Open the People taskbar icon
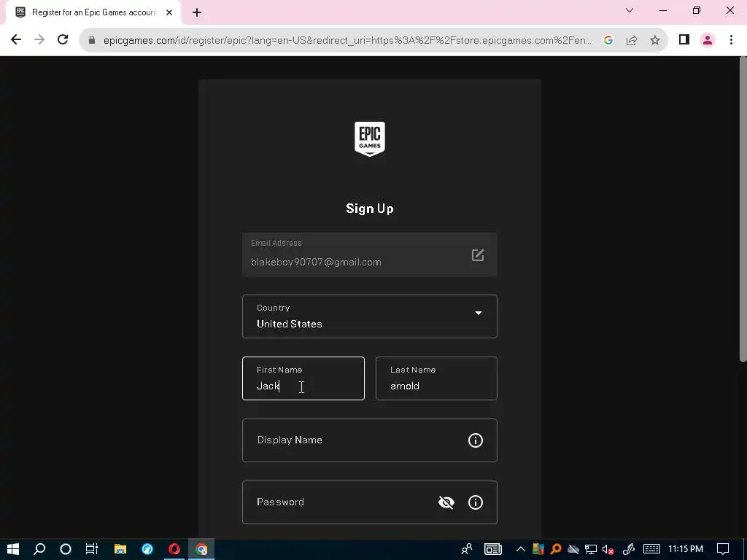 [x=467, y=549]
